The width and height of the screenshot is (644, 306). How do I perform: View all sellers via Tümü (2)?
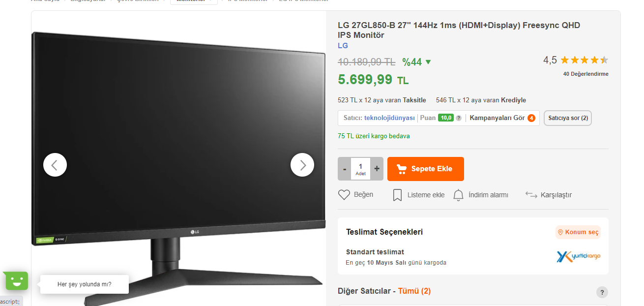[414, 291]
